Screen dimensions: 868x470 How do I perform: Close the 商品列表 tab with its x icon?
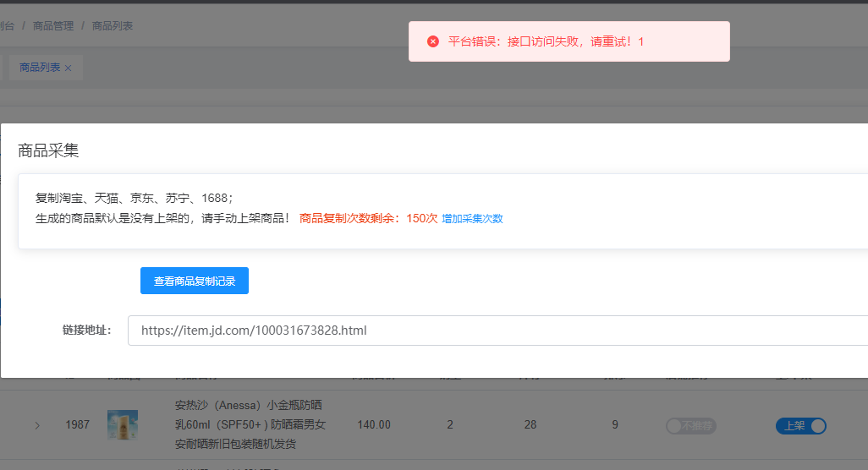tap(69, 68)
